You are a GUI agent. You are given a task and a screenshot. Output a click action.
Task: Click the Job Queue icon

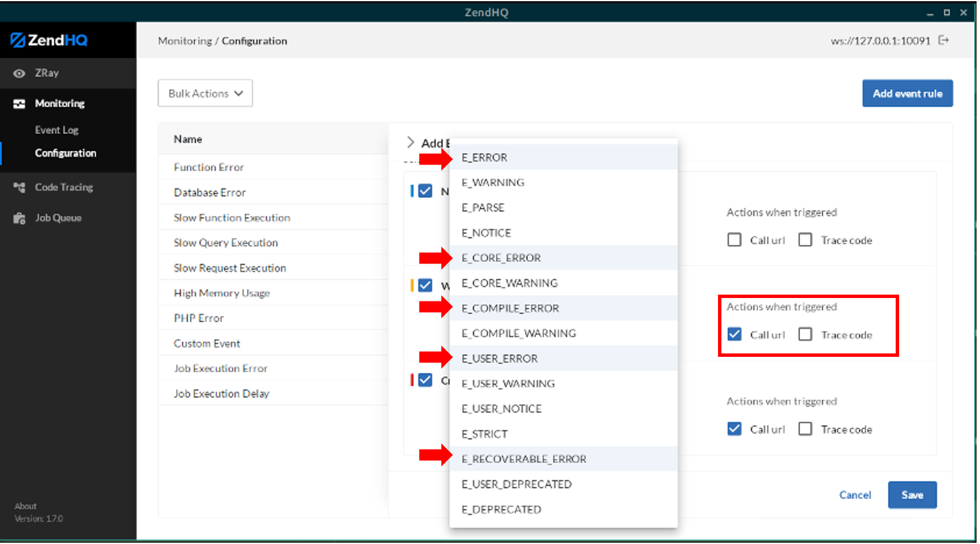click(x=19, y=218)
